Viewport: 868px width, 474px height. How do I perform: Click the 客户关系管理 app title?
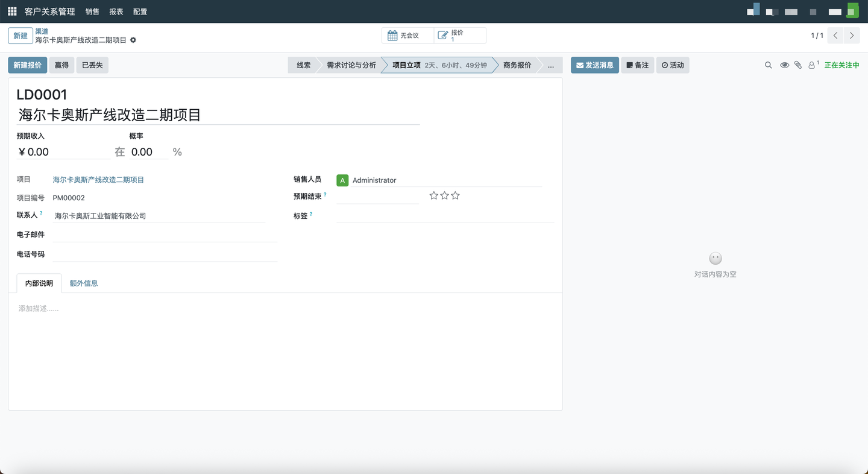click(x=50, y=11)
